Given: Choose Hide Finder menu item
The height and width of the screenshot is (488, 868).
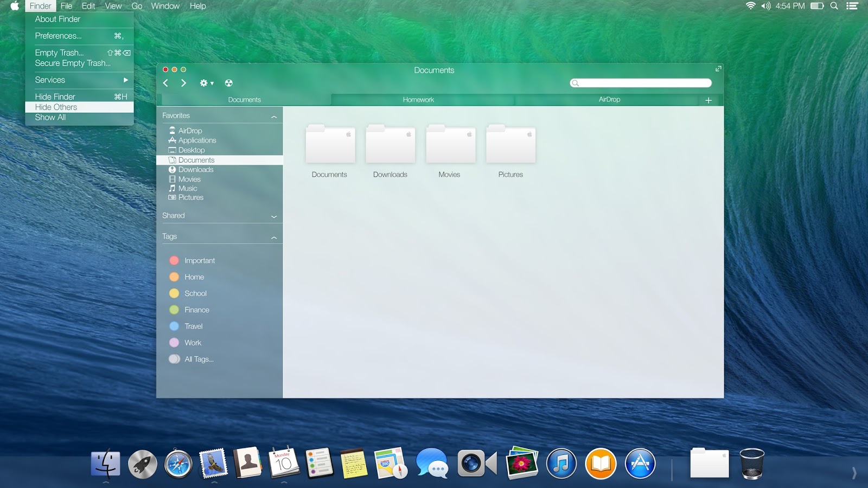Looking at the screenshot, I should pyautogui.click(x=79, y=97).
